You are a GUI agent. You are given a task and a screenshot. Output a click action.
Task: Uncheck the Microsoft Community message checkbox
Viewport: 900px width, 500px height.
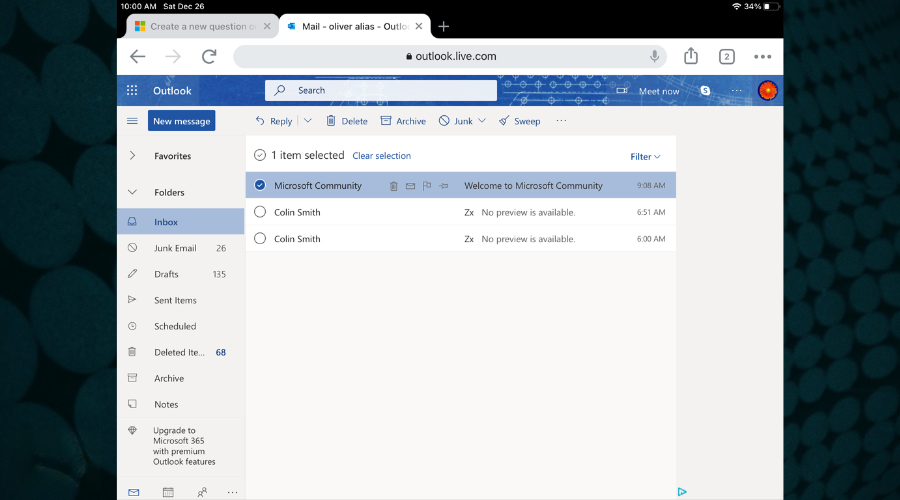click(260, 185)
